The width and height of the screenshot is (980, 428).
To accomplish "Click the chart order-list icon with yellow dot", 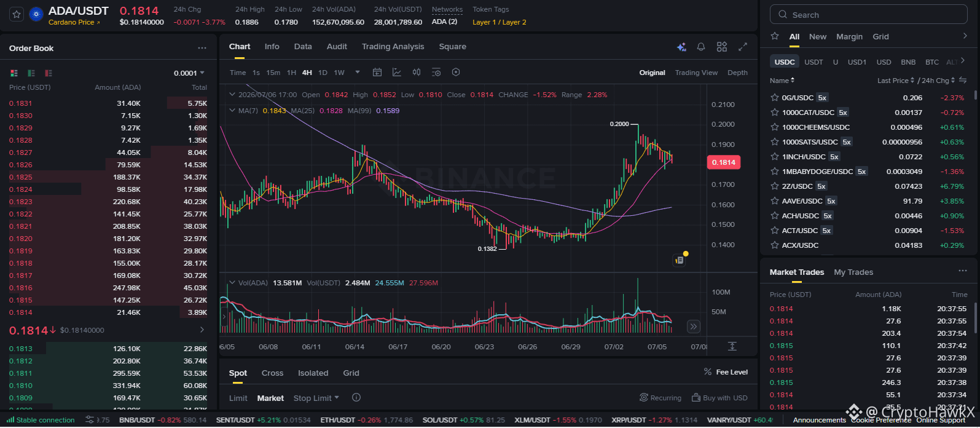I will (680, 260).
